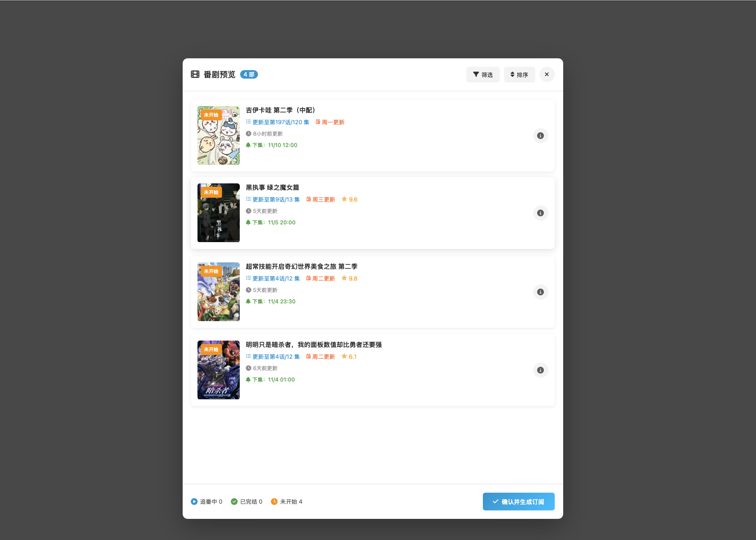
Task: Click 下集: 11/4 23:30 text
Action: click(271, 301)
